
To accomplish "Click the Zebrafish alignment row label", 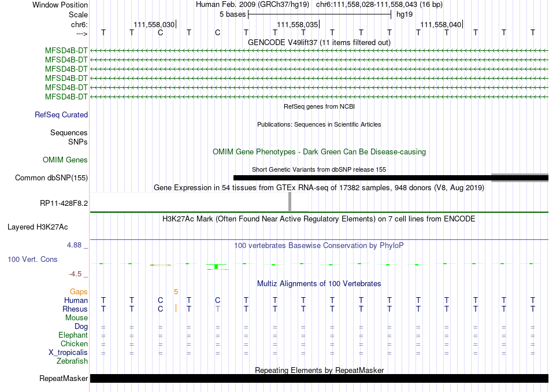I will (72, 361).
